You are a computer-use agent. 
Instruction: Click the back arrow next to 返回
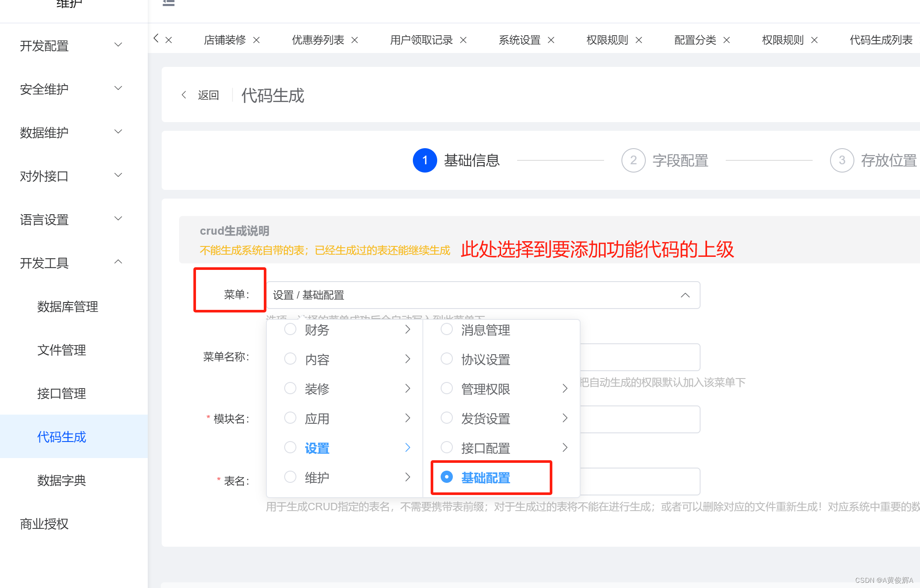click(x=184, y=95)
